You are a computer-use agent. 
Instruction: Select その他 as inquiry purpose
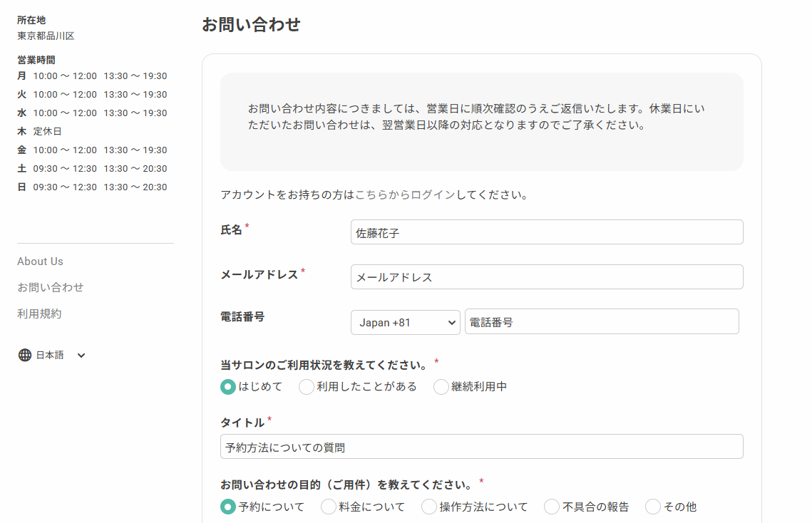(x=653, y=507)
